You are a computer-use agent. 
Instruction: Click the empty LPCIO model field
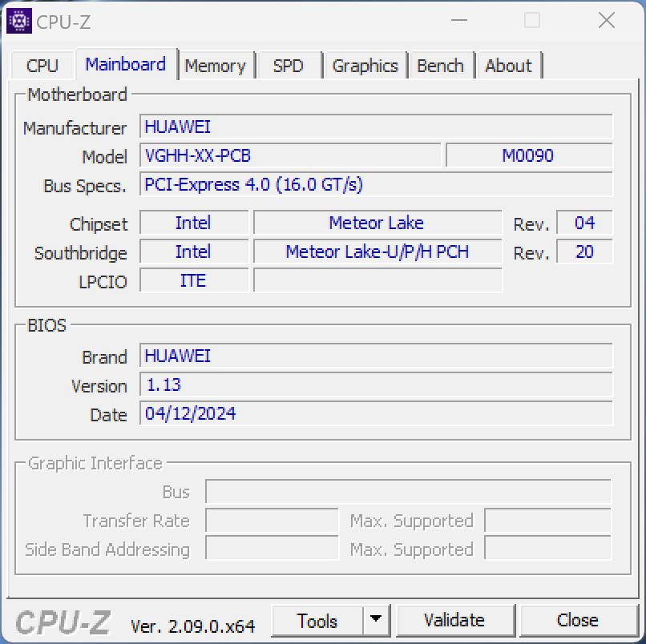[378, 280]
